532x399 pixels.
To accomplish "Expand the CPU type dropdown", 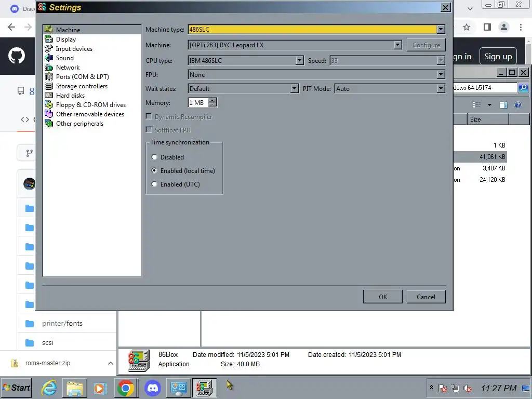I will (x=299, y=60).
